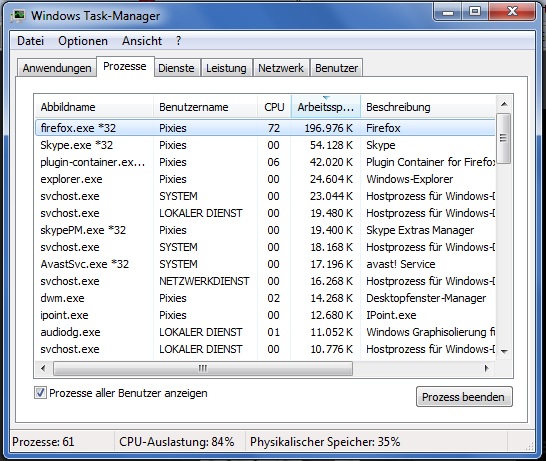The height and width of the screenshot is (461, 546).
Task: Click the 19.480 K memory value
Action: point(331,213)
